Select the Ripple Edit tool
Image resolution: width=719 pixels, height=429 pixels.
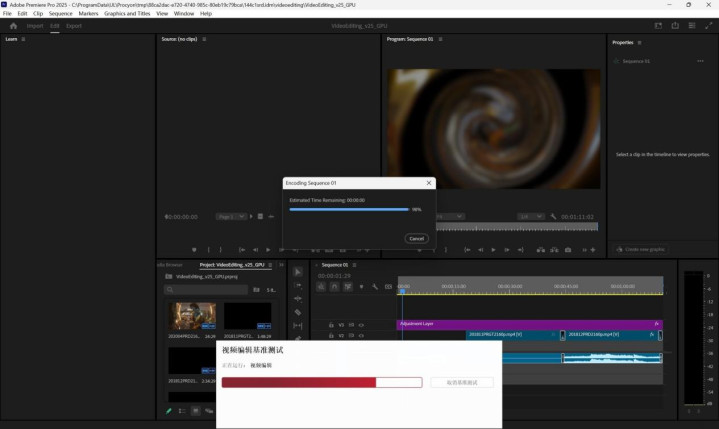[298, 299]
